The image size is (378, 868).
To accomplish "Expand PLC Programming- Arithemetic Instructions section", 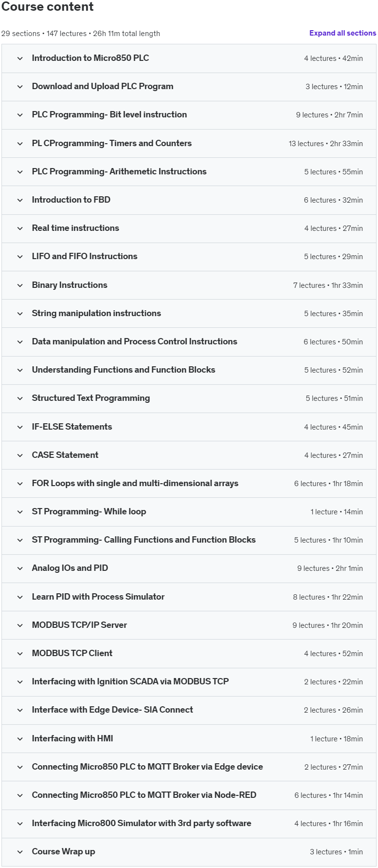I will point(119,171).
